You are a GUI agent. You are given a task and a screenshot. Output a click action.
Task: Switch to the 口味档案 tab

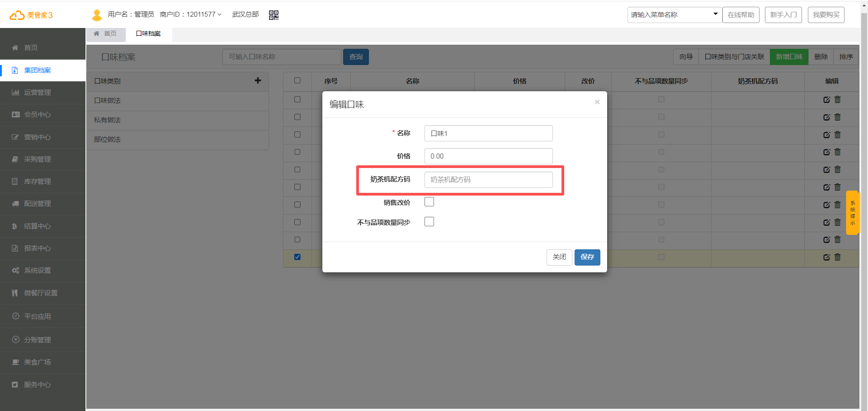pos(148,33)
